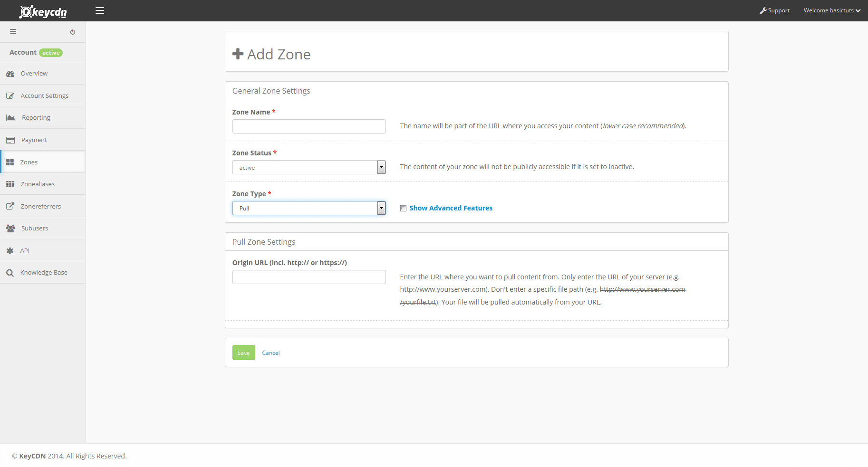The height and width of the screenshot is (467, 868).
Task: Click the Subusers people icon
Action: 10,229
